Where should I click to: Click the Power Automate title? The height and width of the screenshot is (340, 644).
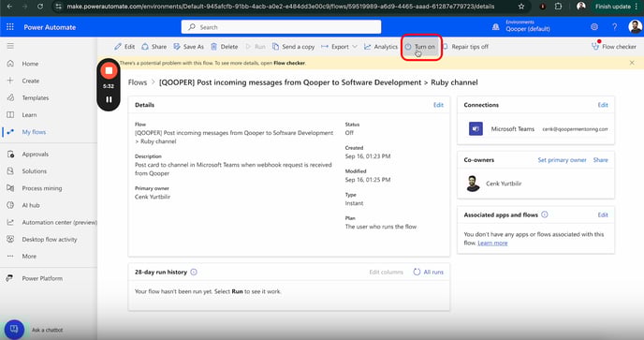pyautogui.click(x=50, y=27)
